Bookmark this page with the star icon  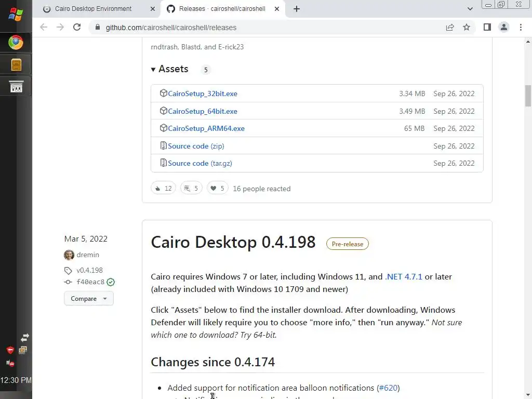click(x=467, y=28)
